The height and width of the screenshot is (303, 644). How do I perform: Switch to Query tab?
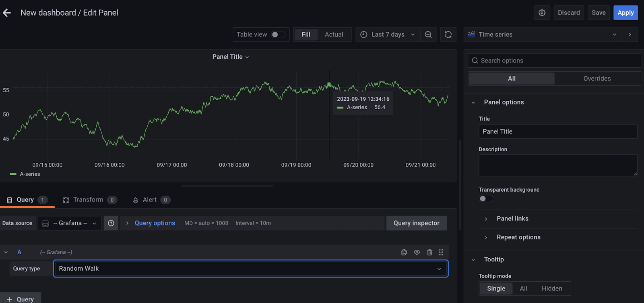click(27, 200)
